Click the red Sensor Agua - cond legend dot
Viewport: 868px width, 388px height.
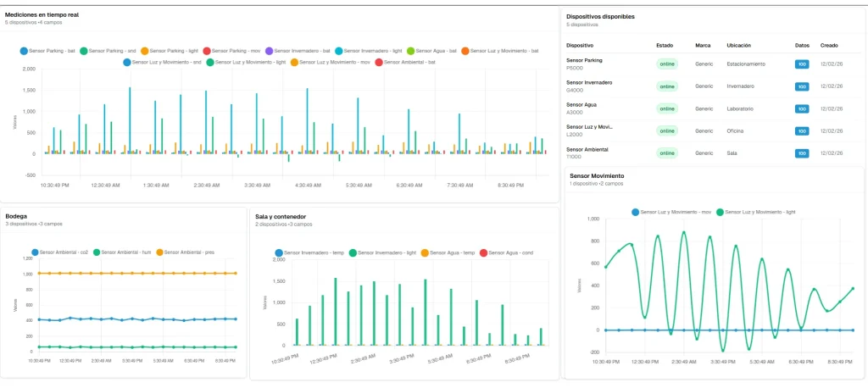(x=483, y=252)
